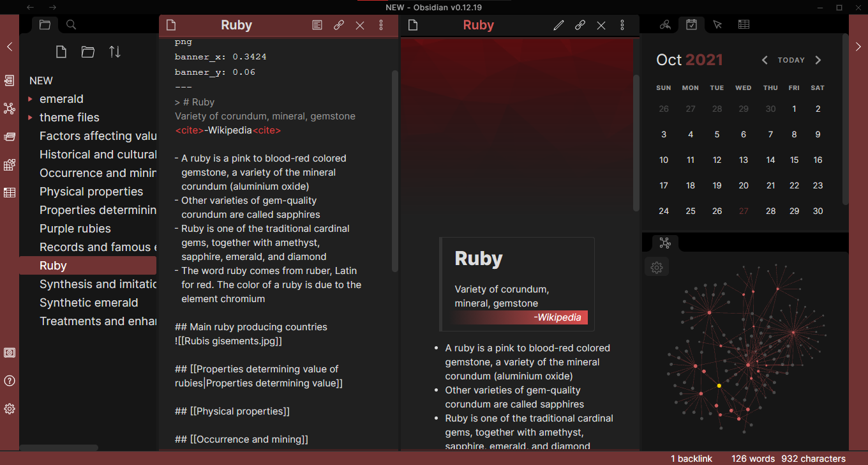Click the file icon in editor pane header
Image resolution: width=868 pixels, height=465 pixels.
[x=170, y=26]
